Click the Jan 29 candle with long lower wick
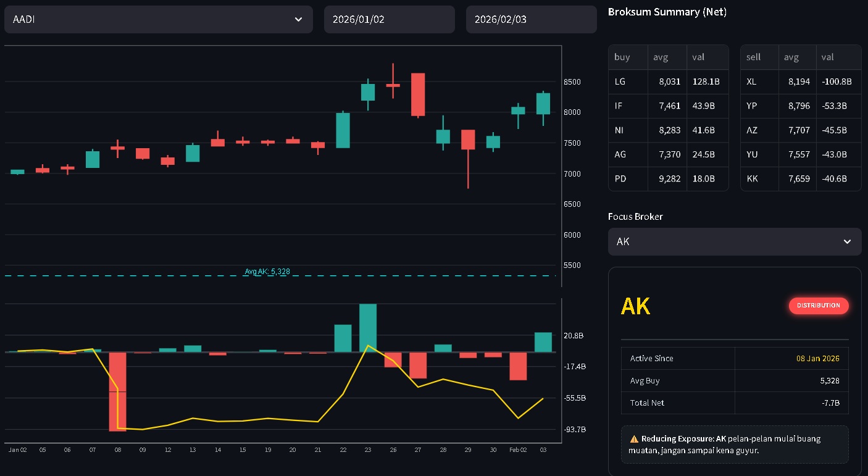The image size is (868, 476). tap(468, 140)
